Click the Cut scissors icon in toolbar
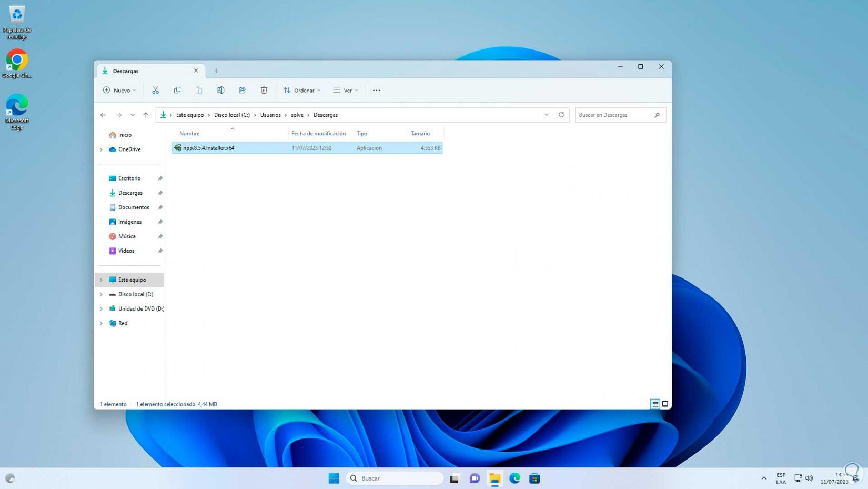The height and width of the screenshot is (489, 868). (155, 91)
